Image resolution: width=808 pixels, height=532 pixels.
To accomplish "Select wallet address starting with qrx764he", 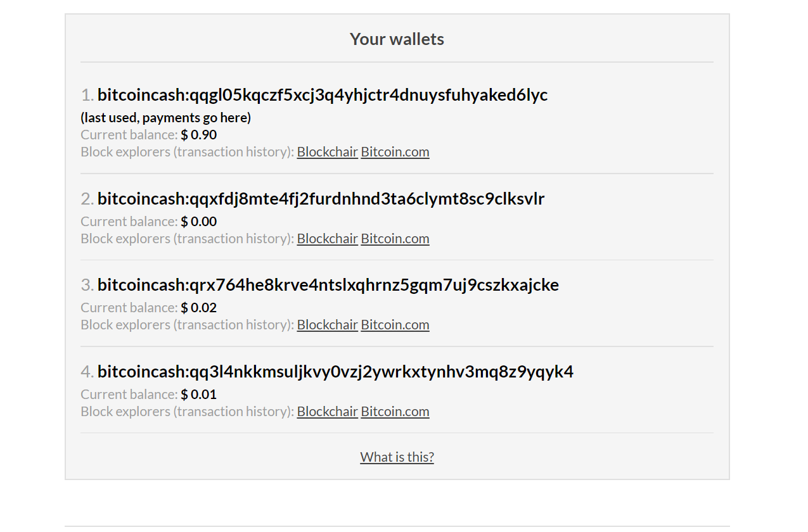I will [x=328, y=285].
